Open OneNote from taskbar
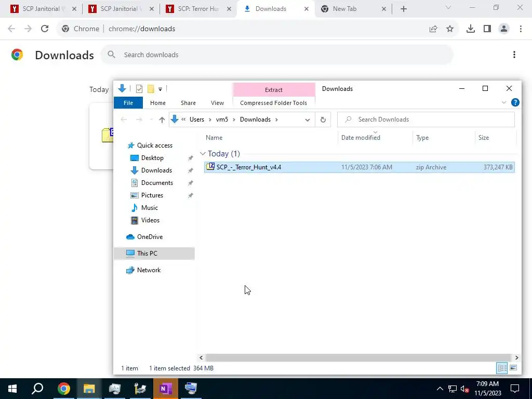 tap(165, 389)
